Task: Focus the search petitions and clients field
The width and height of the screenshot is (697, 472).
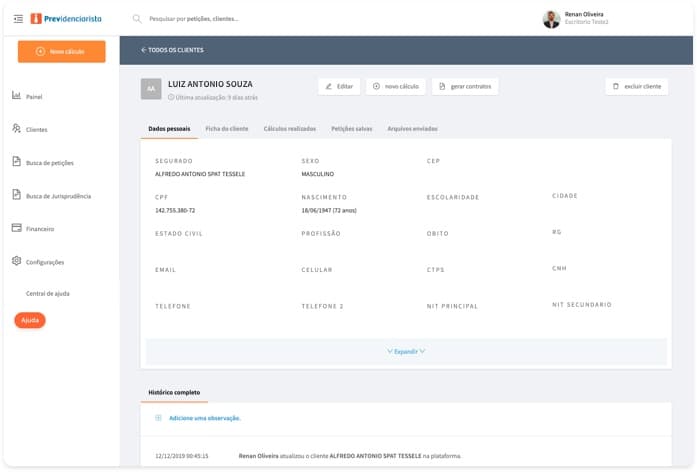Action: (x=194, y=19)
